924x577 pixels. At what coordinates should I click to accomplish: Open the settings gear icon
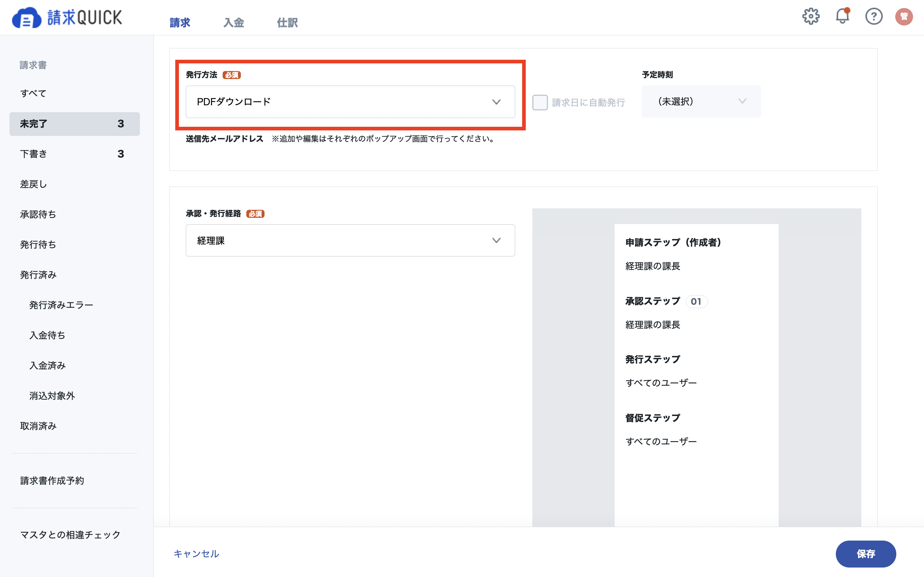point(811,16)
